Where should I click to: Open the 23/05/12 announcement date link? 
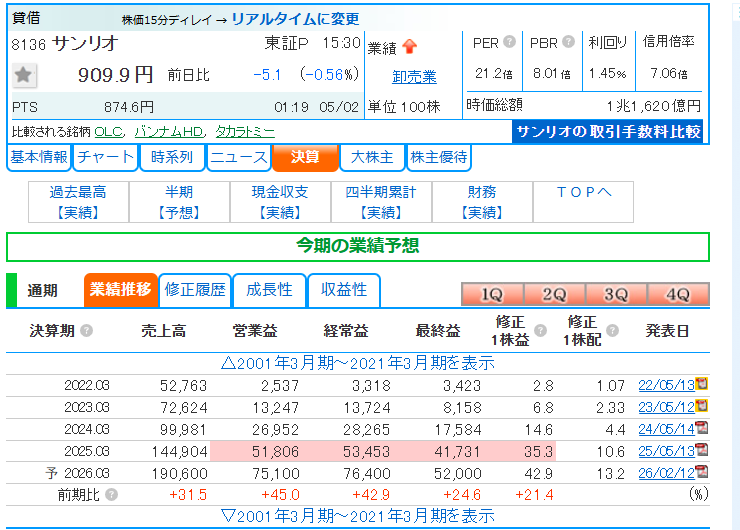pos(666,407)
